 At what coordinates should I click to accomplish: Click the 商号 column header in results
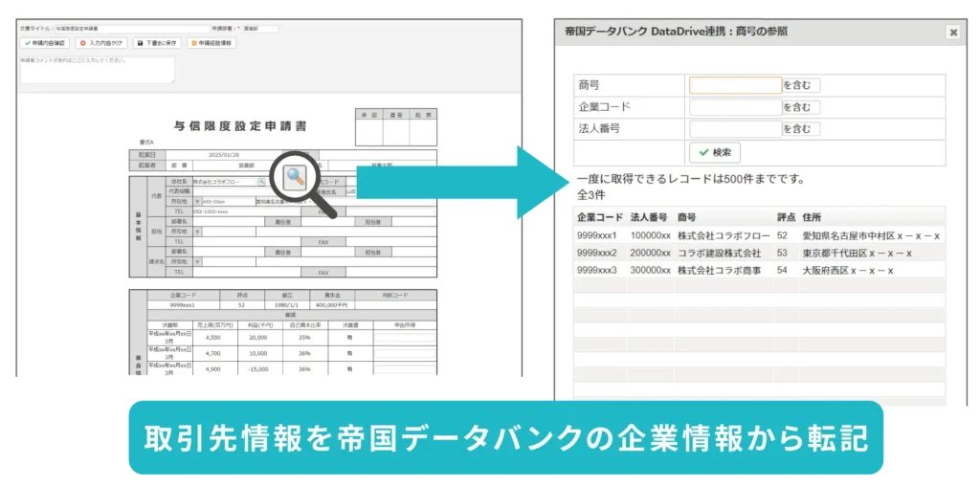pyautogui.click(x=686, y=217)
